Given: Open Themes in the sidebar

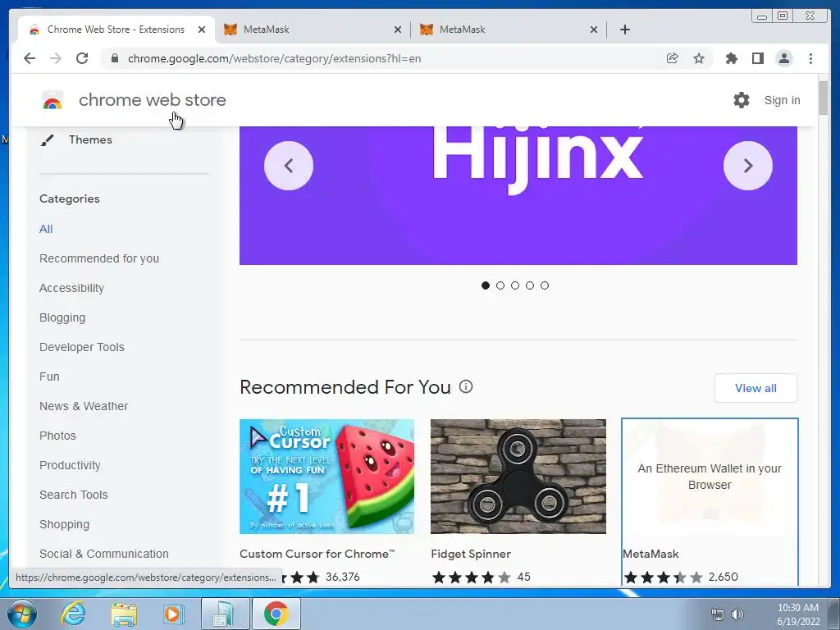Looking at the screenshot, I should coord(90,139).
